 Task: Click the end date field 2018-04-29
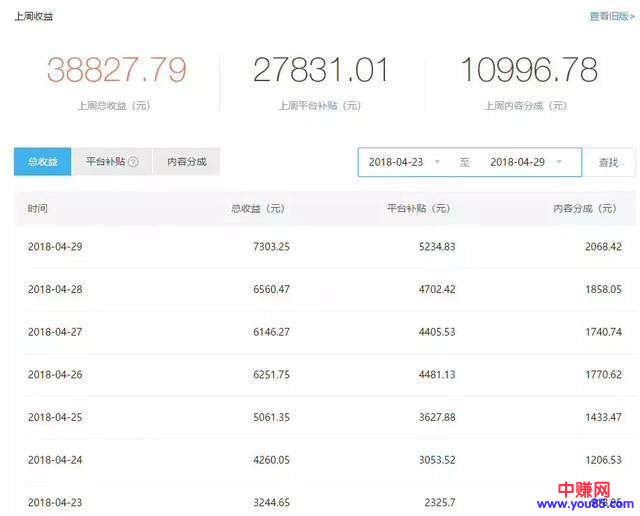click(517, 162)
